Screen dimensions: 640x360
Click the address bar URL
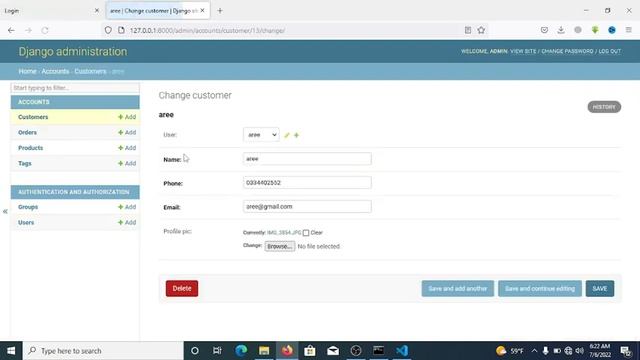[207, 31]
